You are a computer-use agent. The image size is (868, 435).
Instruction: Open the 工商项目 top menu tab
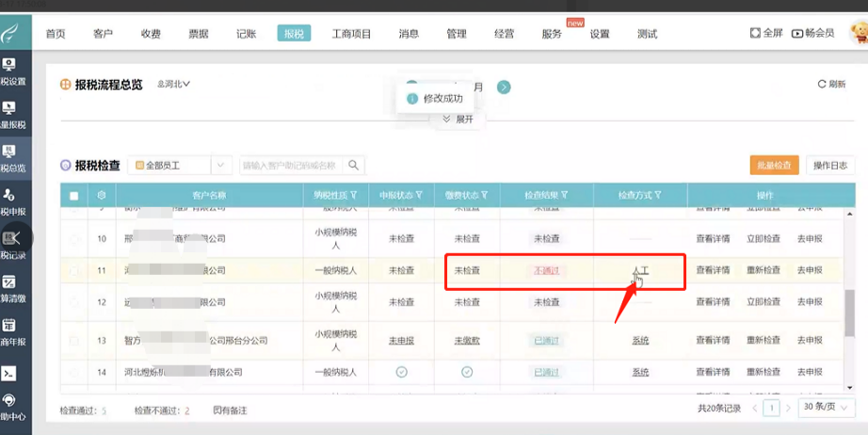point(352,34)
